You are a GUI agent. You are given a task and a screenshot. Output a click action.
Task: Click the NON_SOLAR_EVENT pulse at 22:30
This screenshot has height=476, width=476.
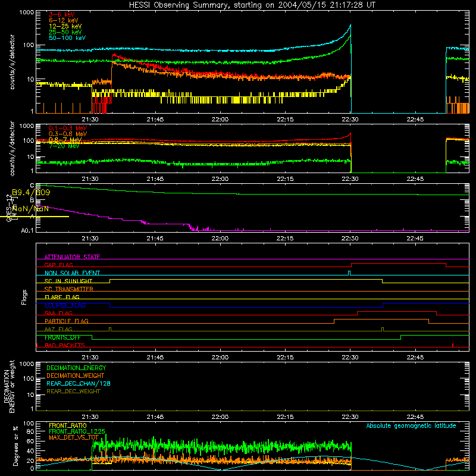pyautogui.click(x=349, y=273)
